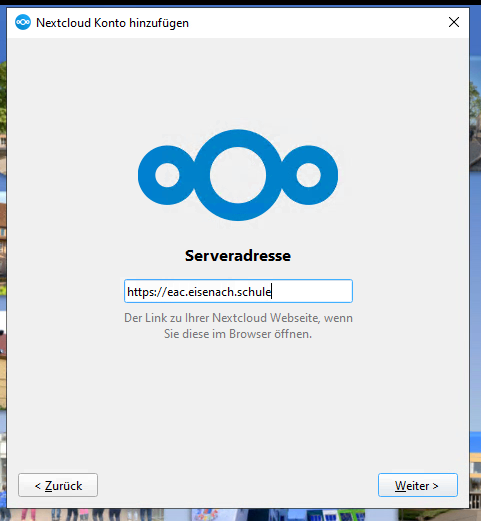Click the empty title bar area left of X
Viewport: 481px width, 521px height.
[317, 22]
